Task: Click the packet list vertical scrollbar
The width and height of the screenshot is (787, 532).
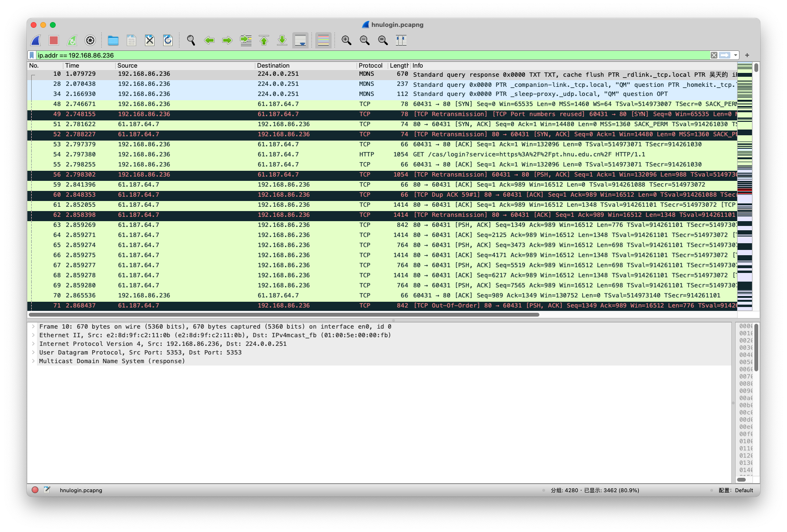Action: [x=756, y=67]
